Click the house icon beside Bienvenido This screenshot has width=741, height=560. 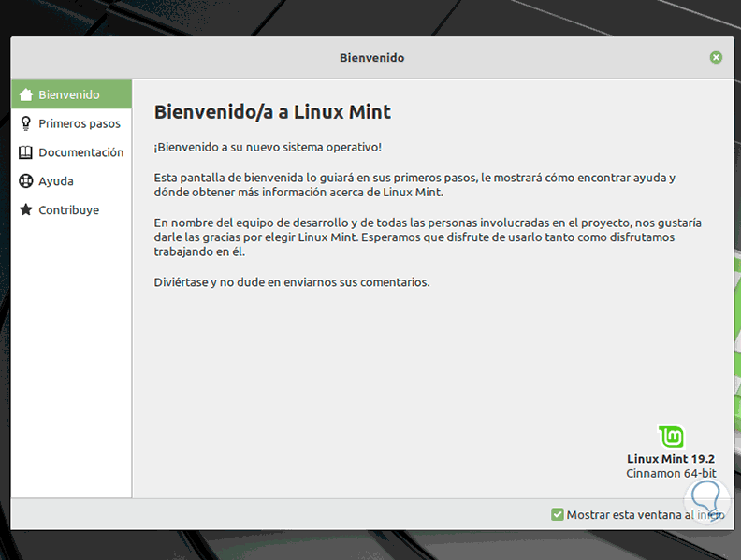(x=26, y=95)
